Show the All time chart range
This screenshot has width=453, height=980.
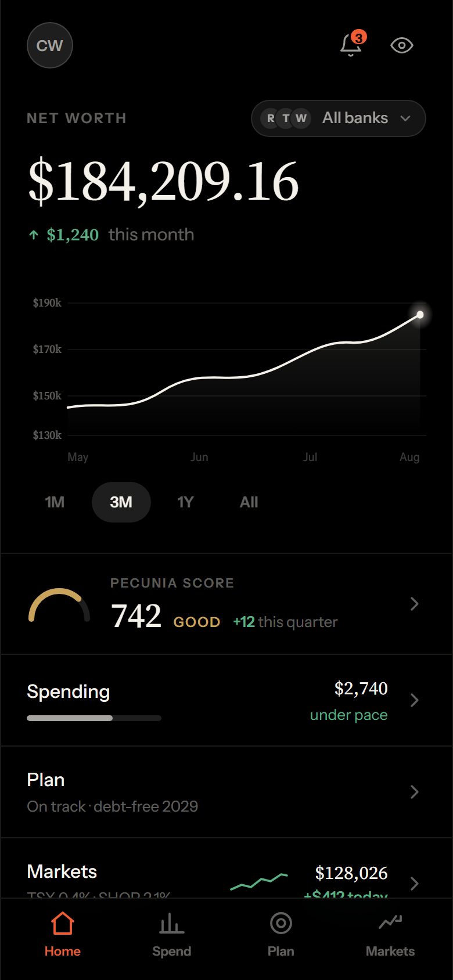point(249,502)
